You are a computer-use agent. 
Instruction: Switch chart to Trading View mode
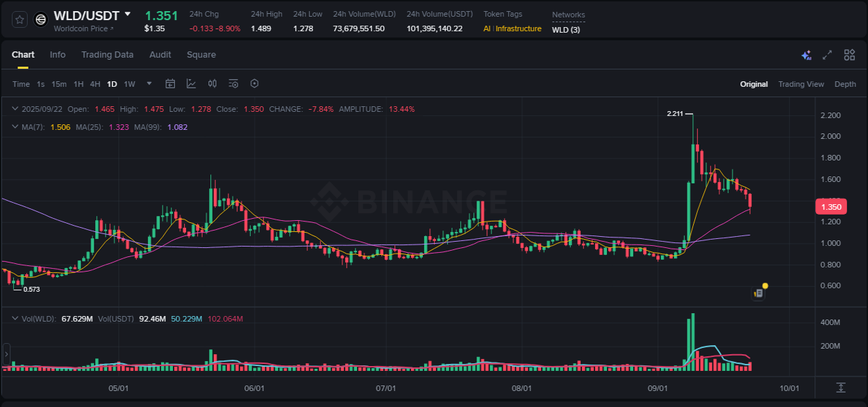coord(801,83)
